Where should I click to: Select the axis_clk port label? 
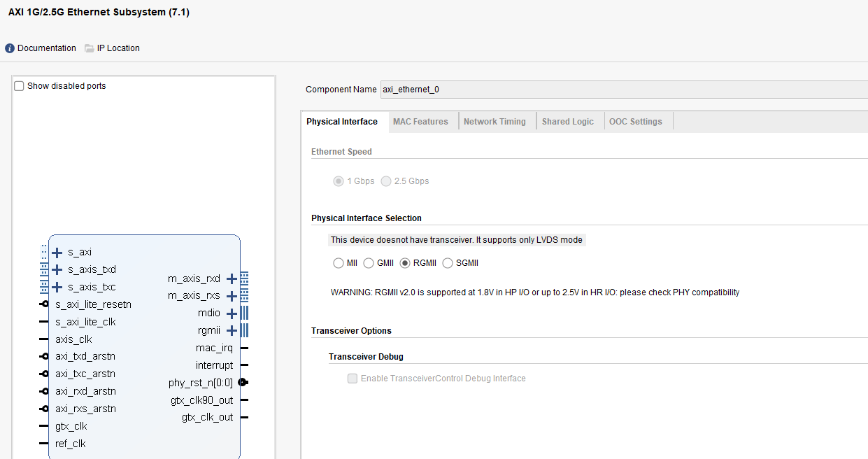[x=73, y=339]
